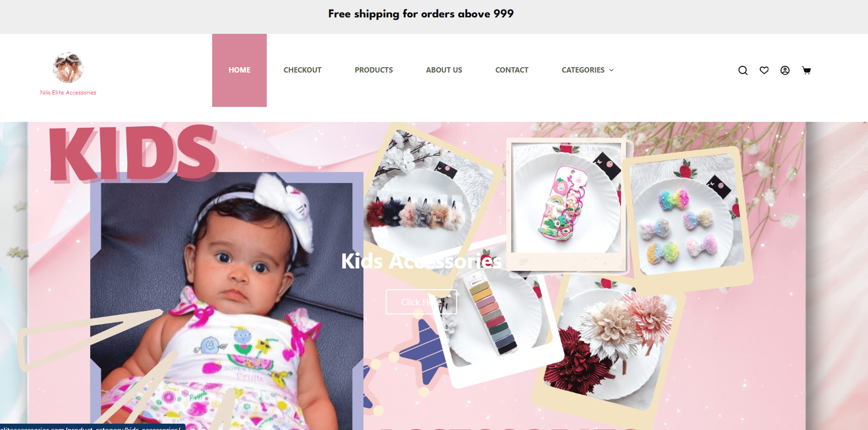Image resolution: width=868 pixels, height=430 pixels.
Task: Expand the Categories chevron arrow
Action: tap(611, 70)
